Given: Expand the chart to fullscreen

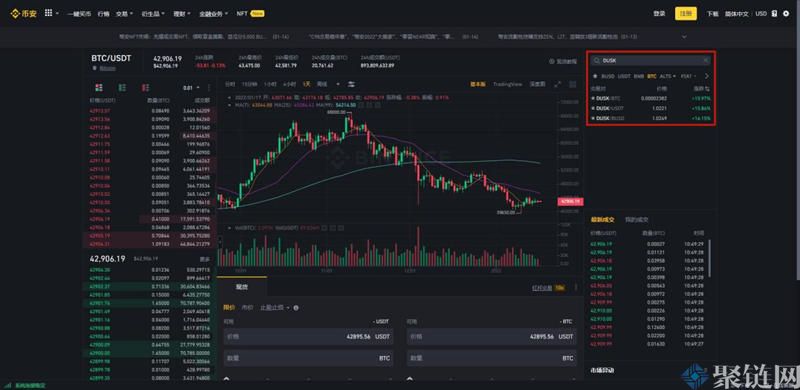Looking at the screenshot, I should click(x=557, y=84).
